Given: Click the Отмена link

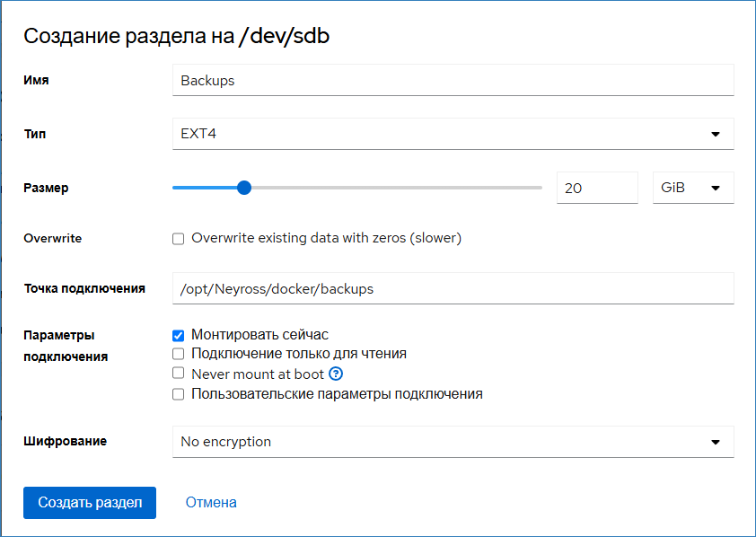Looking at the screenshot, I should click(x=211, y=503).
